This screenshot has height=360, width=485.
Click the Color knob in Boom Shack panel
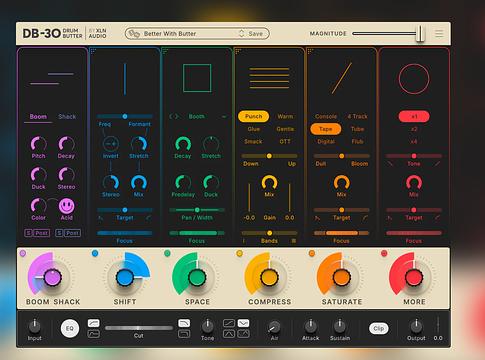(x=38, y=205)
